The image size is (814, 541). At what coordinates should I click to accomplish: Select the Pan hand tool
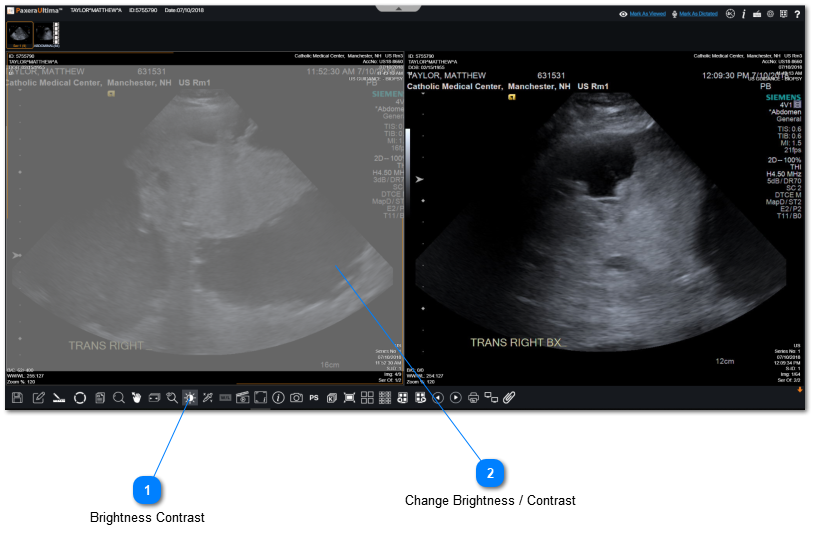[137, 398]
